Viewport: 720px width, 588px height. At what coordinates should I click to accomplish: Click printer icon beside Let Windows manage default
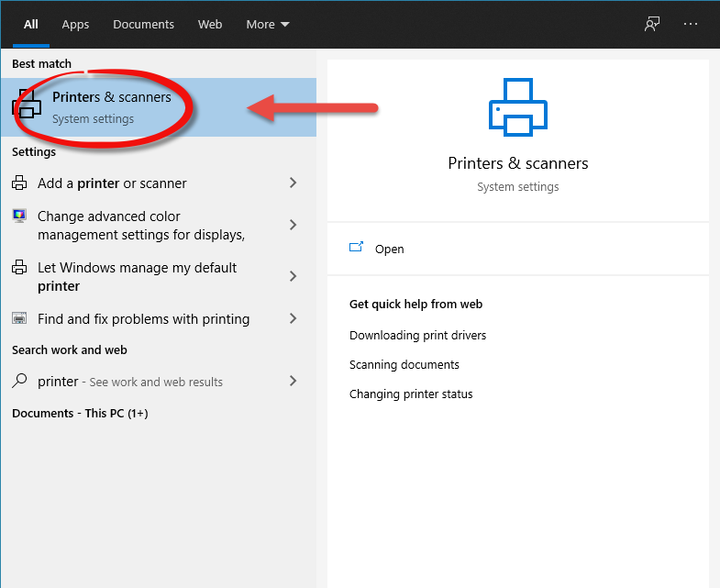19,267
